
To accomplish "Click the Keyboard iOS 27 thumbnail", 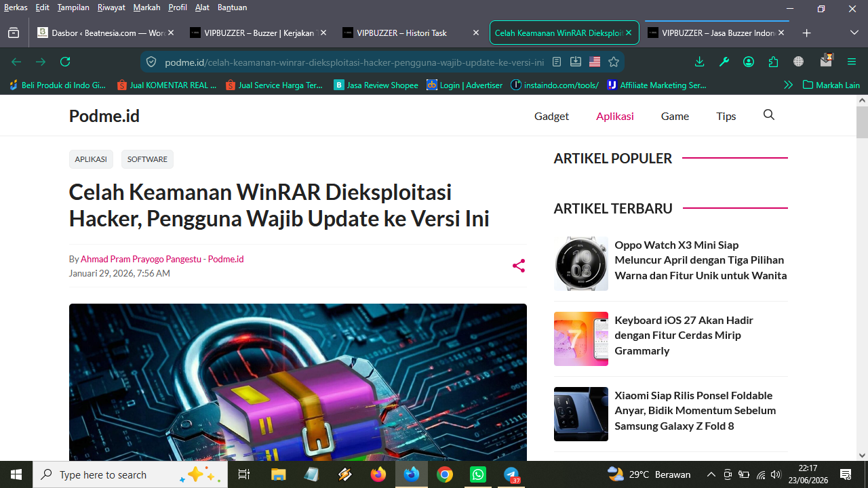I will click(x=581, y=339).
